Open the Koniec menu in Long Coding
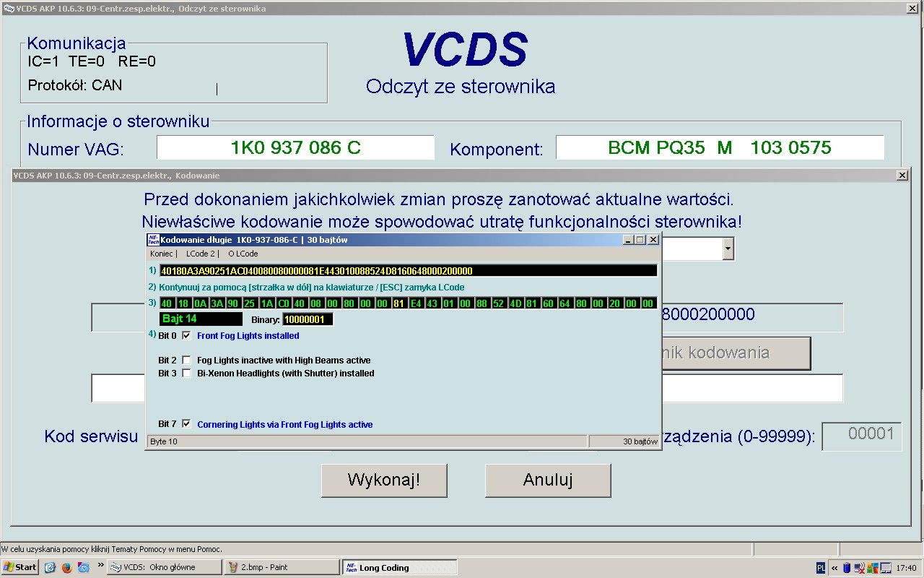Image resolution: width=924 pixels, height=578 pixels. pos(163,254)
